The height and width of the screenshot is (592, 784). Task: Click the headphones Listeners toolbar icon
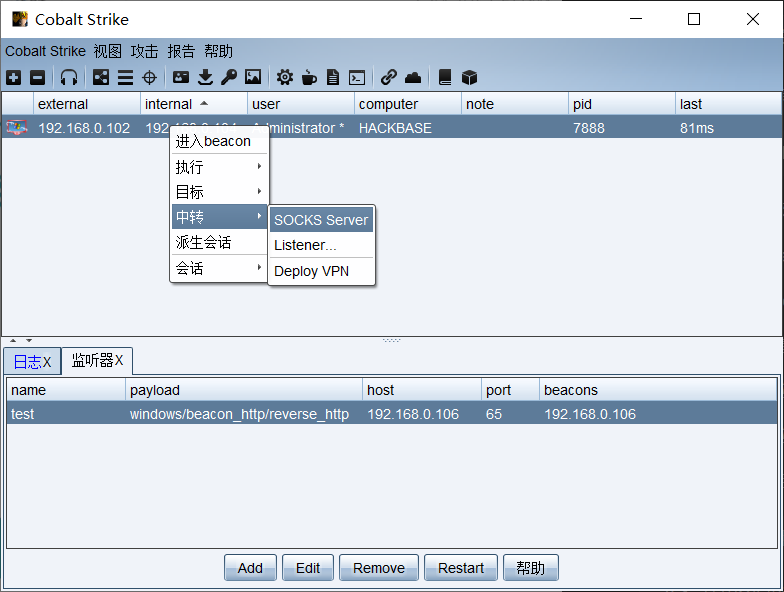(x=68, y=77)
